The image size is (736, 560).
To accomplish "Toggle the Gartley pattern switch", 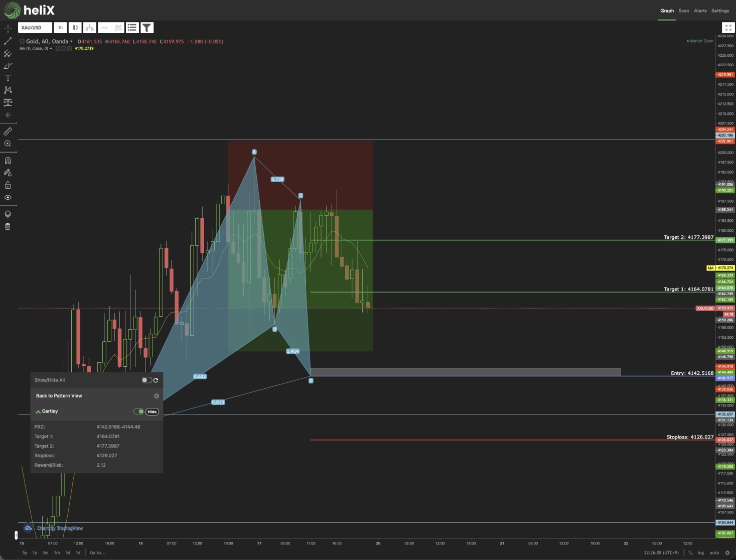I will tap(138, 411).
